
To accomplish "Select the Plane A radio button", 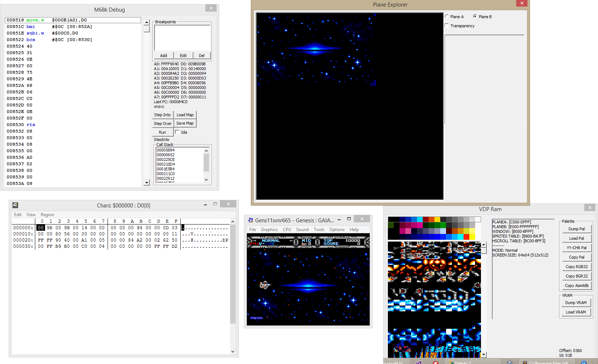I will (447, 16).
